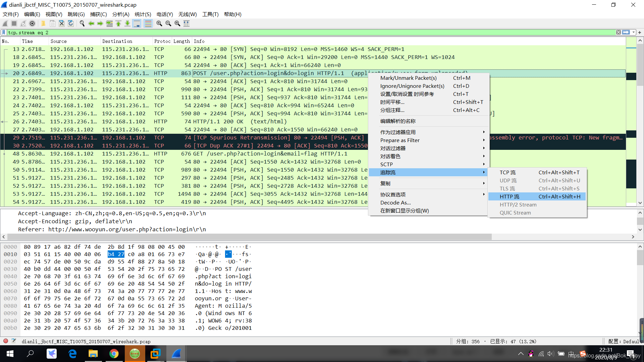Click Referer header line in details
The height and width of the screenshot is (362, 644).
(112, 230)
